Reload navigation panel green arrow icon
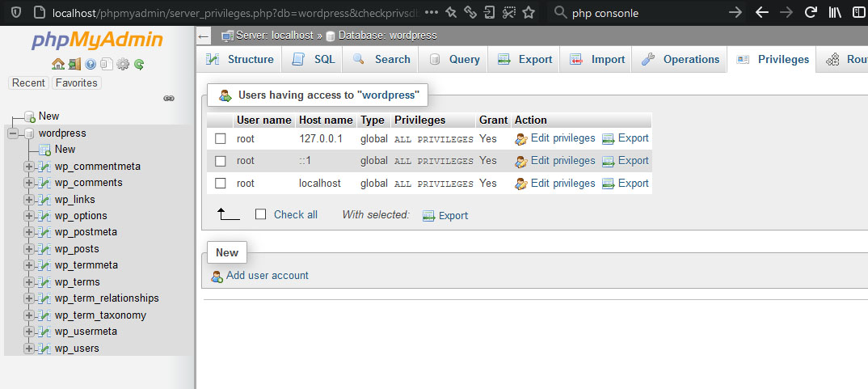The height and width of the screenshot is (389, 868). tap(139, 64)
